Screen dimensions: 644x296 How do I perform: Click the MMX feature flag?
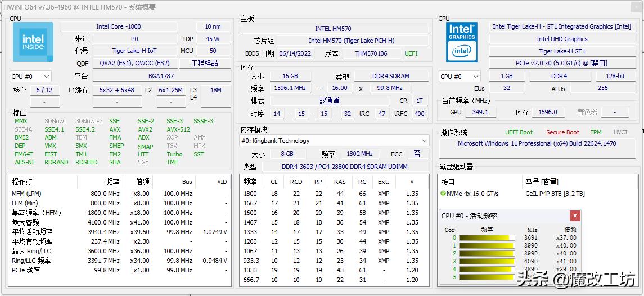point(21,122)
